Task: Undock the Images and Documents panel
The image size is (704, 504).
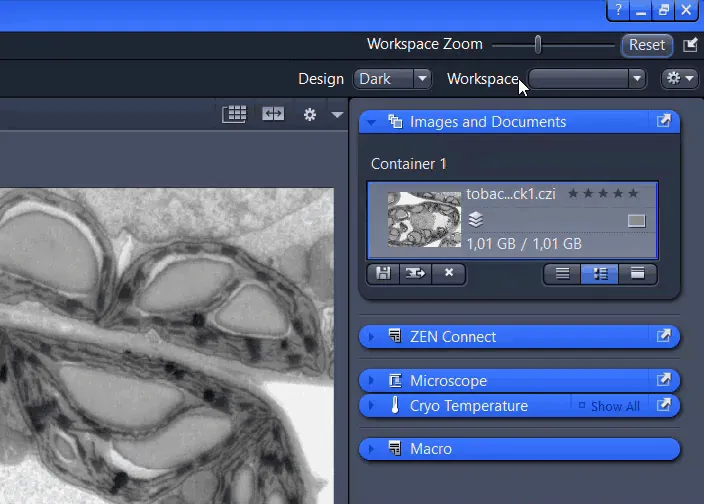Action: (x=663, y=121)
